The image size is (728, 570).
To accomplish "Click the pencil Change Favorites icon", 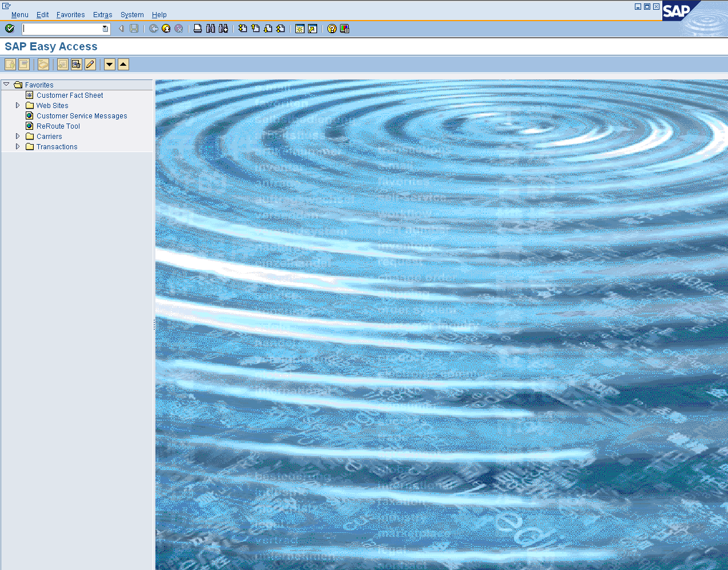I will 90,65.
